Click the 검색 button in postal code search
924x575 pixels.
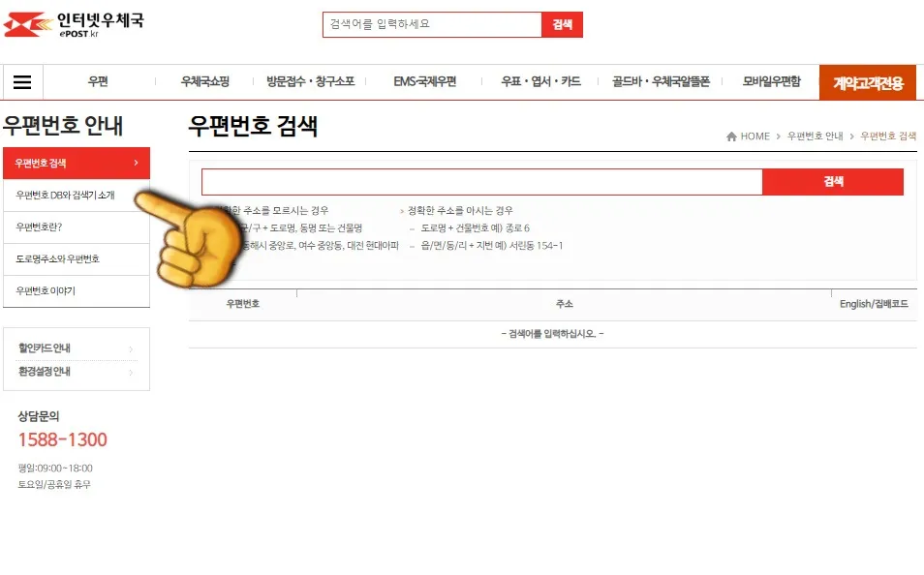click(833, 181)
